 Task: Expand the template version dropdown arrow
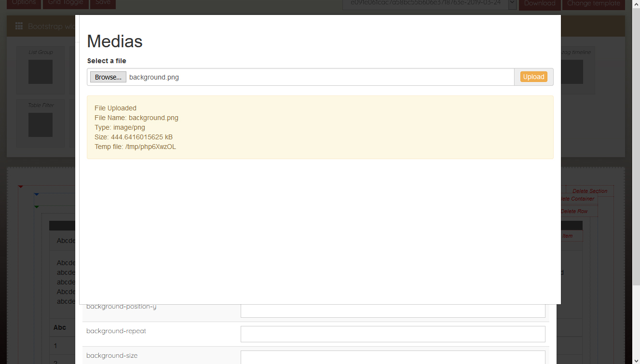pyautogui.click(x=512, y=3)
